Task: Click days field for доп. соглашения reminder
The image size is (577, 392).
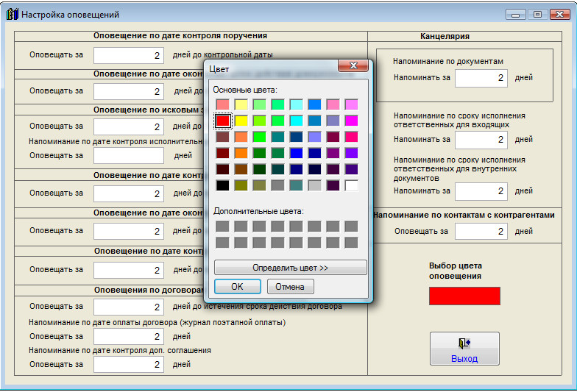Action: [x=129, y=364]
